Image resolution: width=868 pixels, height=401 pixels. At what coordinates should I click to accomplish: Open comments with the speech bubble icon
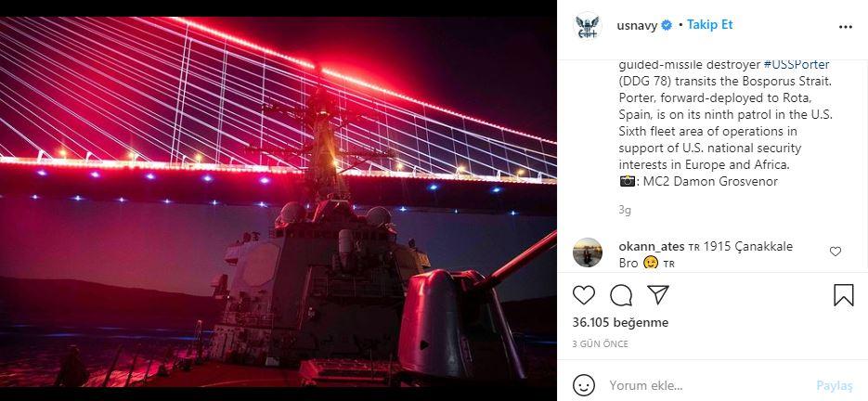(x=621, y=295)
